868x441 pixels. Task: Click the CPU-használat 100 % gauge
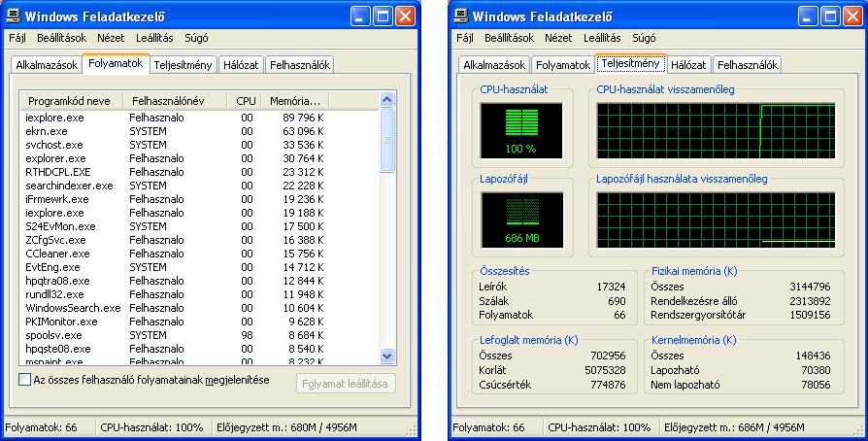point(521,131)
